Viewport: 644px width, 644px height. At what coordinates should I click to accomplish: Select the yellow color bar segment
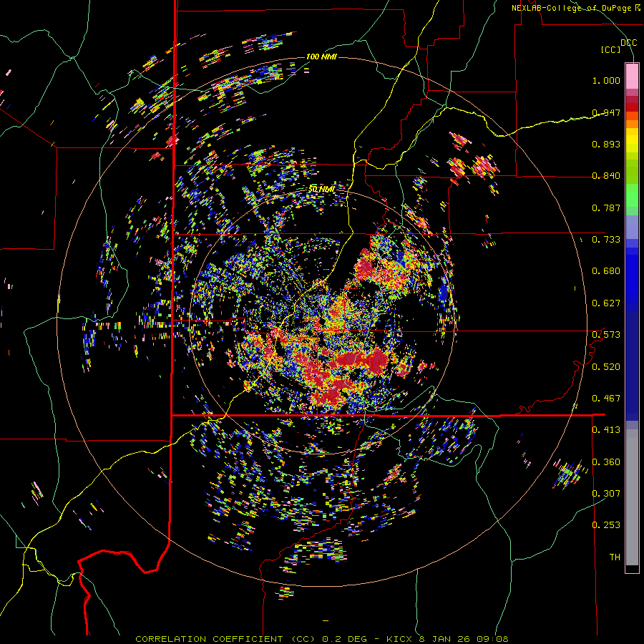(632, 141)
